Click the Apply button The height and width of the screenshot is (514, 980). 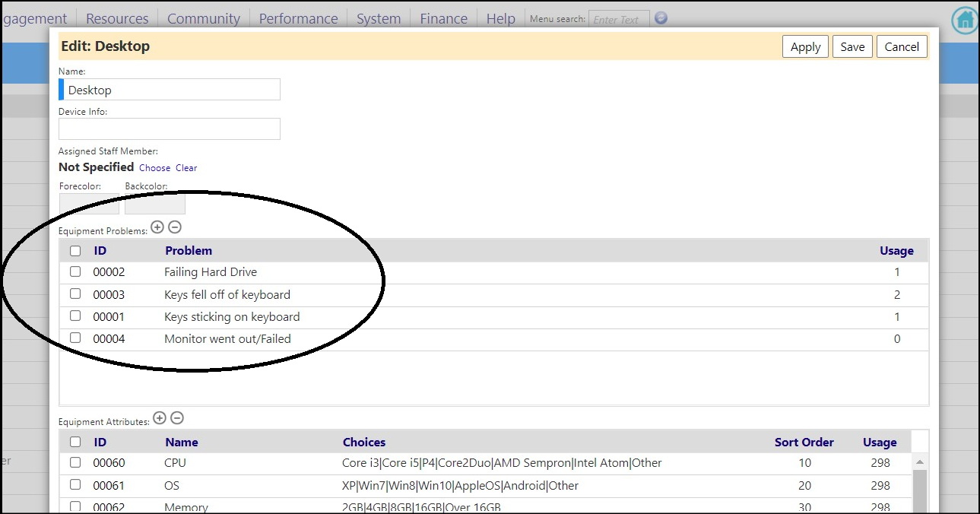(805, 46)
